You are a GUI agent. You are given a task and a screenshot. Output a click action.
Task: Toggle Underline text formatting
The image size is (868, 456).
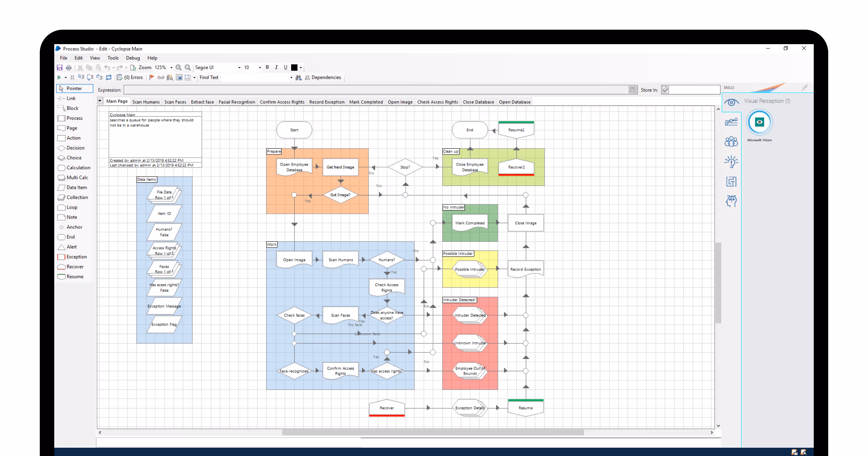pos(285,67)
